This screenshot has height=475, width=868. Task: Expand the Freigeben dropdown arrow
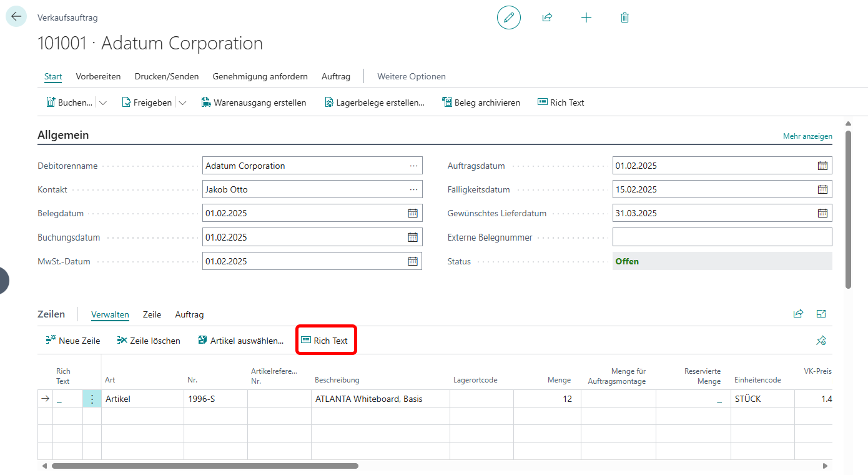click(x=182, y=102)
